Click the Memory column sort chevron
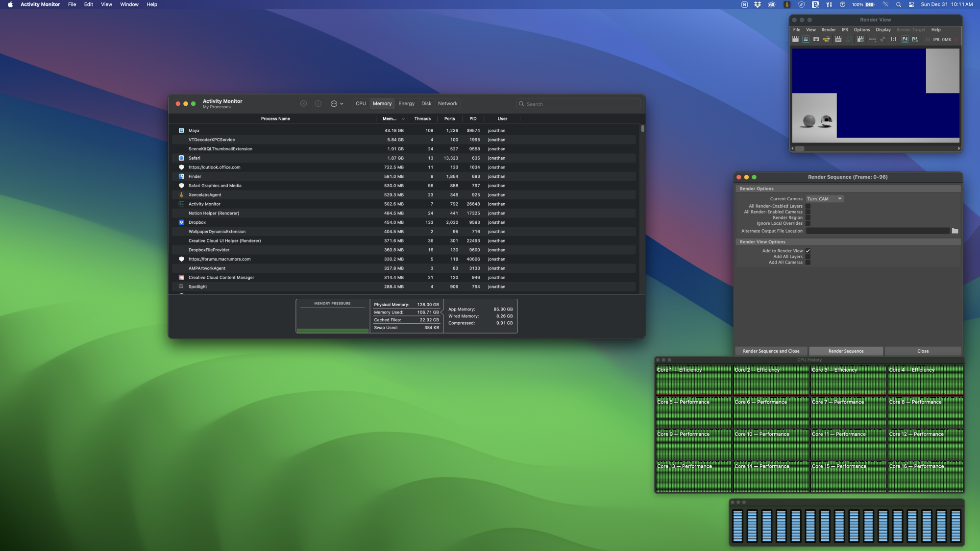This screenshot has height=551, width=980. [x=403, y=119]
